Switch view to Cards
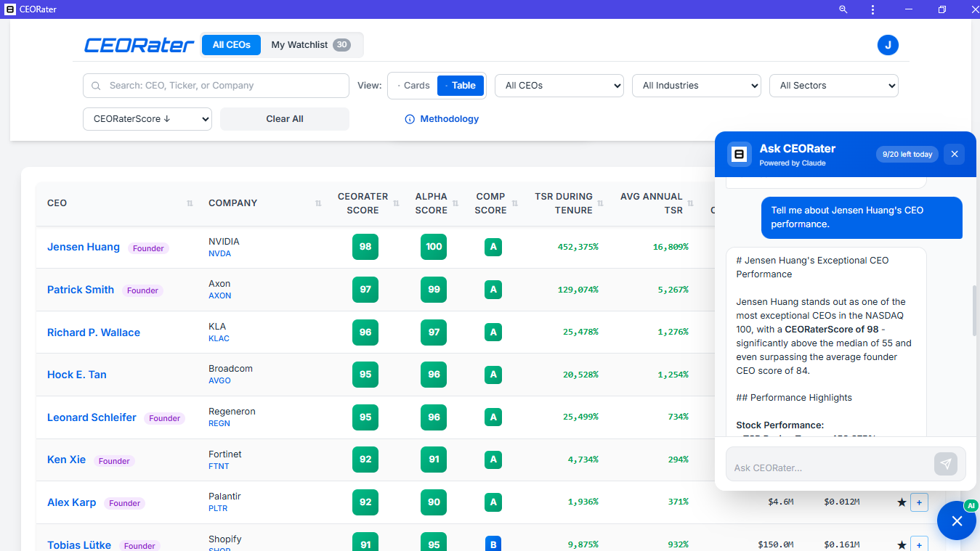Screen dimensions: 980x551 413,86
